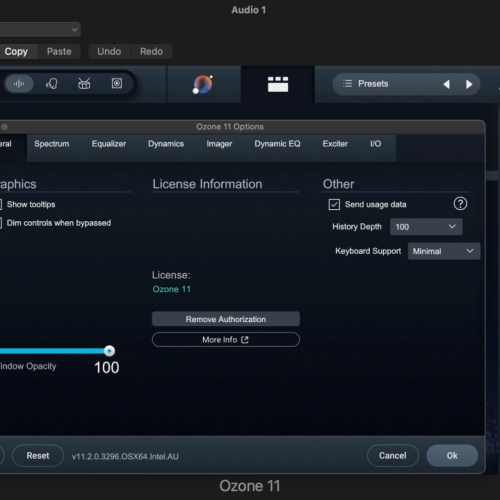Open Keyboard Support dropdown

(x=444, y=251)
